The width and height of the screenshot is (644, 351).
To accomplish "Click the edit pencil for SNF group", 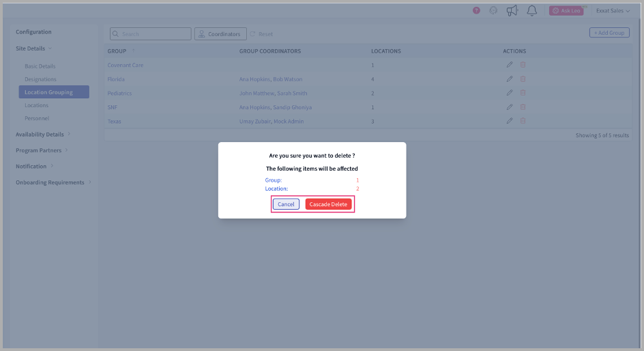I will [x=509, y=107].
